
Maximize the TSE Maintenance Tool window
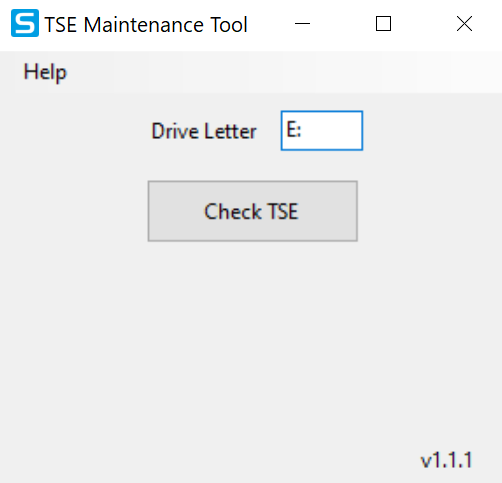(383, 24)
